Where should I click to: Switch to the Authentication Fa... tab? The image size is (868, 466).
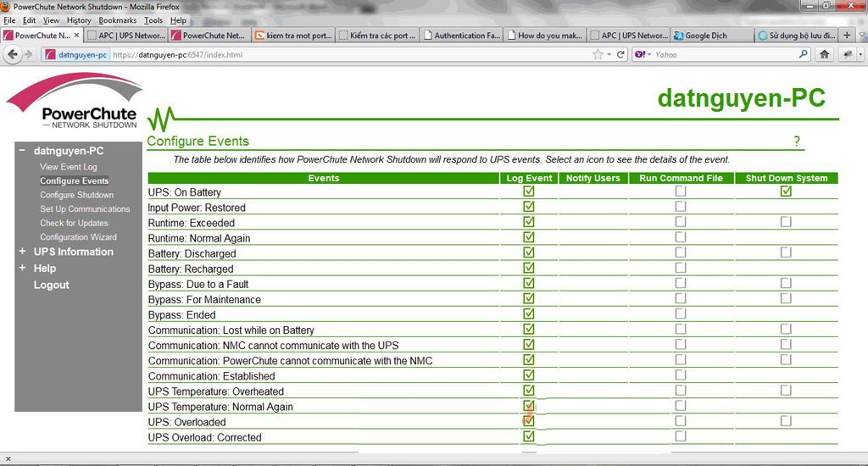[x=462, y=35]
